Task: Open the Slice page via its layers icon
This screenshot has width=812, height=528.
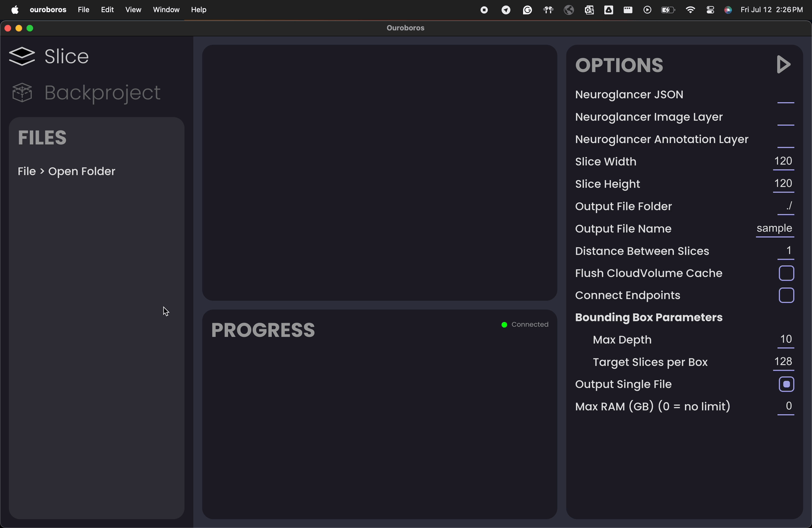Action: point(22,56)
